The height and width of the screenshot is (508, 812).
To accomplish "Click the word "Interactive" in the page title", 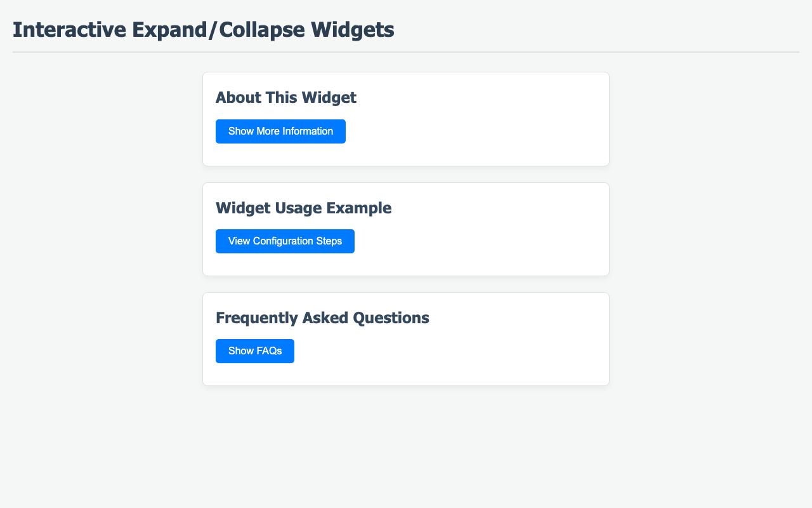I will pos(69,30).
